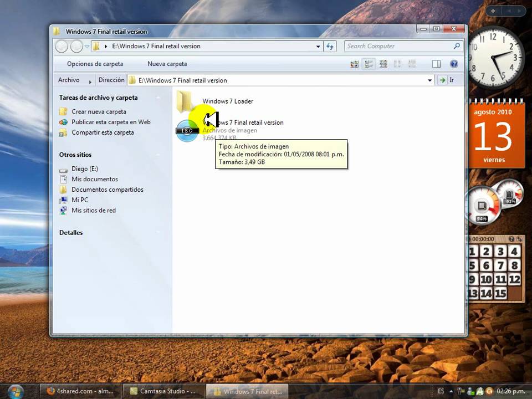Collapse the Otros sitios section

pos(158,155)
